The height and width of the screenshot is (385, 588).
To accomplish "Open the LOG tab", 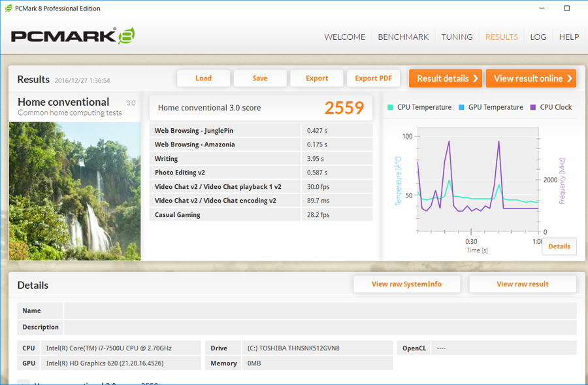I will 538,37.
